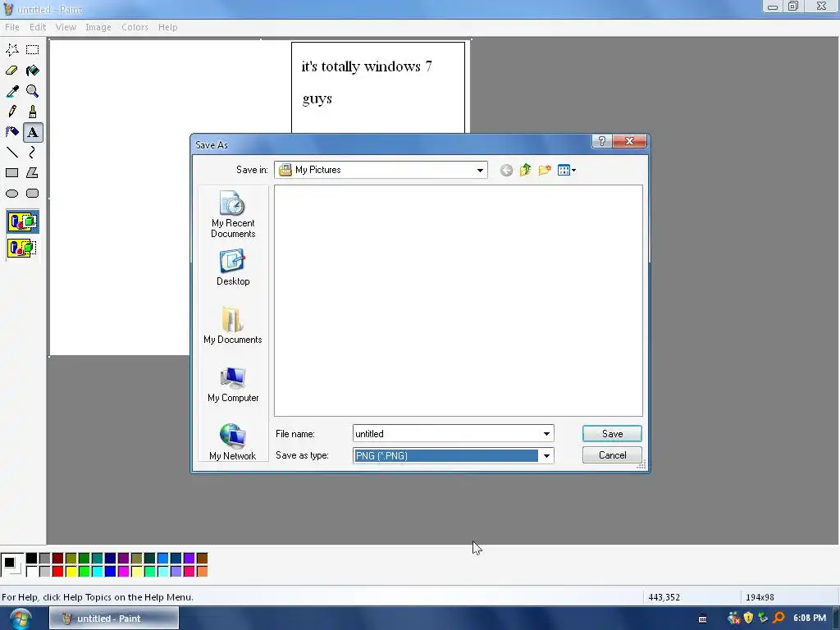840x630 pixels.
Task: Open My Documents in places bar
Action: [x=233, y=325]
